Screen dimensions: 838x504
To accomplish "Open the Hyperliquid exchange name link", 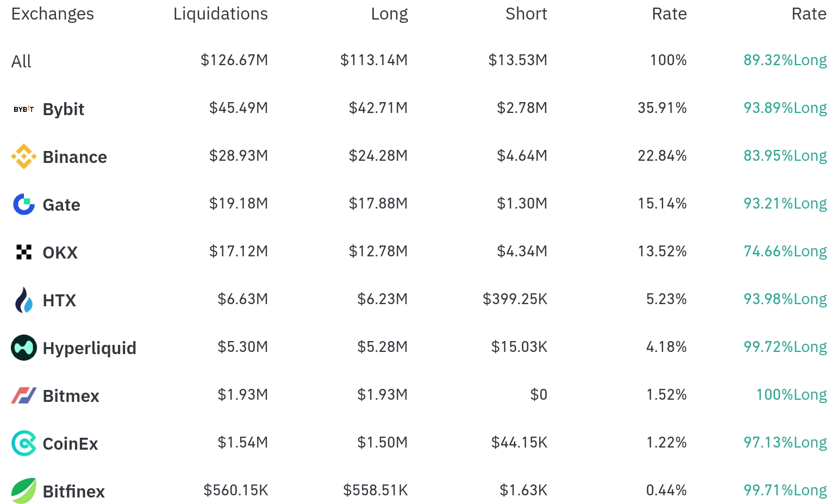I will click(x=90, y=348).
